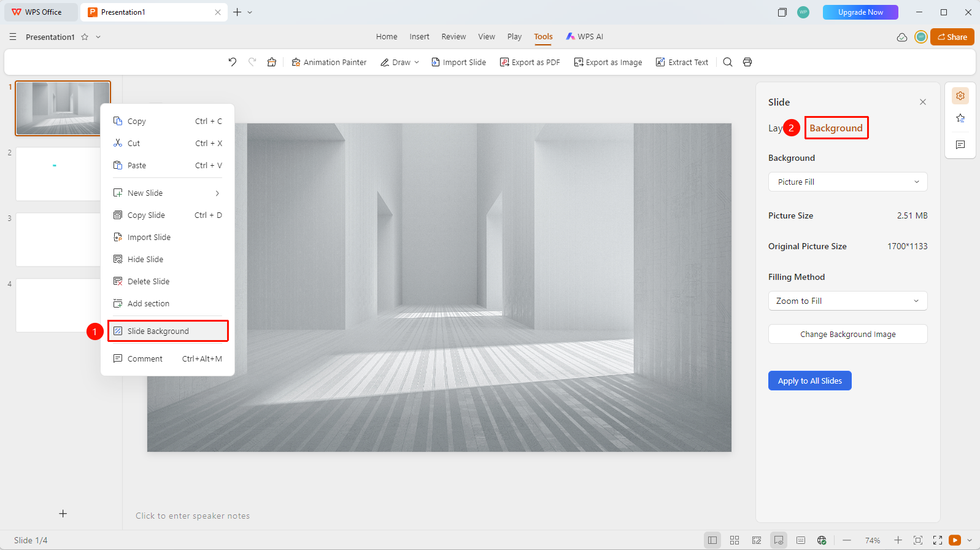Click Change Background Image button
This screenshot has height=550, width=980.
point(847,334)
